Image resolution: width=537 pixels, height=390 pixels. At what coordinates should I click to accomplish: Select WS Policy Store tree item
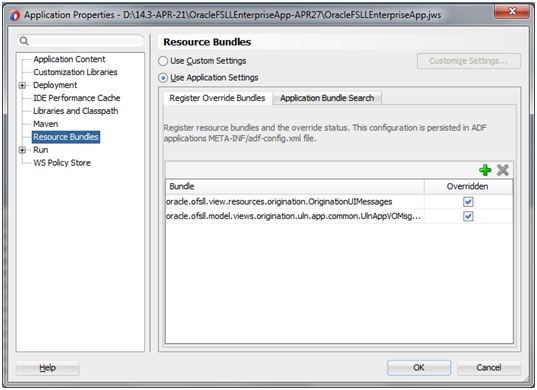pos(62,163)
